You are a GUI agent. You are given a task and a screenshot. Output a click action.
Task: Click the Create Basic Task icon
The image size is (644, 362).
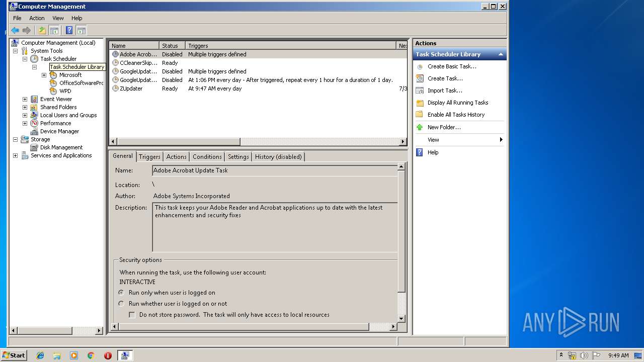pyautogui.click(x=420, y=66)
